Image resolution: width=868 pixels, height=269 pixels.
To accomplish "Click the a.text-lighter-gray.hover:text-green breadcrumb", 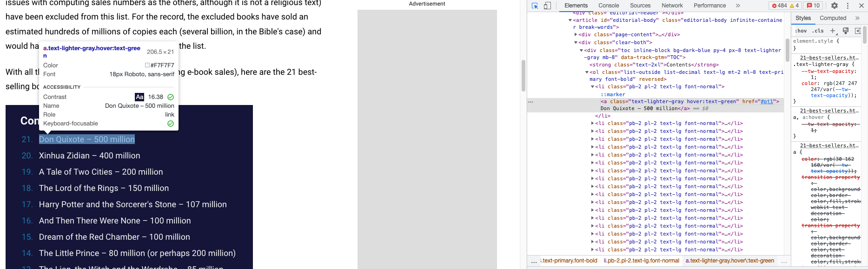I will [x=730, y=261].
